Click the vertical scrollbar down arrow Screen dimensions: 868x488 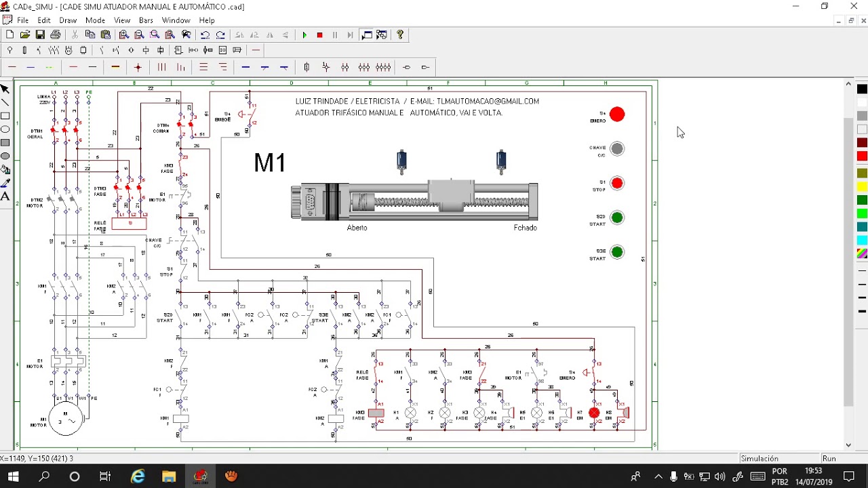pyautogui.click(x=848, y=445)
